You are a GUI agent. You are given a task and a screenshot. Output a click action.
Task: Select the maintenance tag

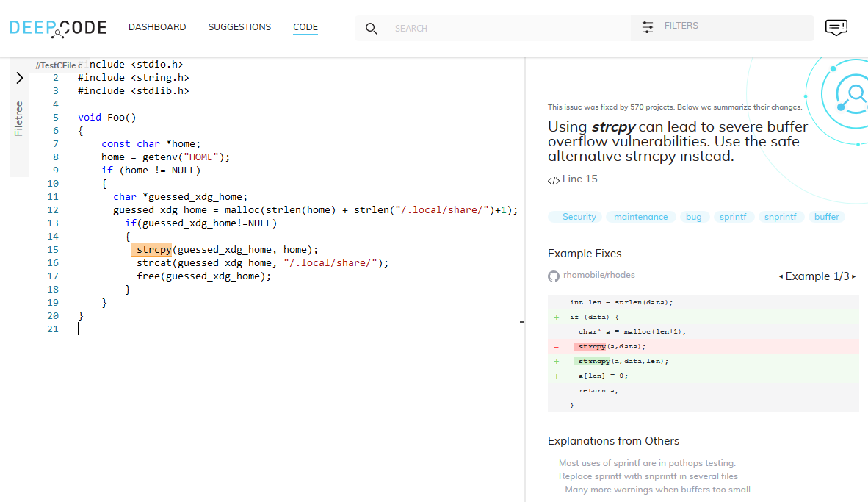tap(640, 217)
